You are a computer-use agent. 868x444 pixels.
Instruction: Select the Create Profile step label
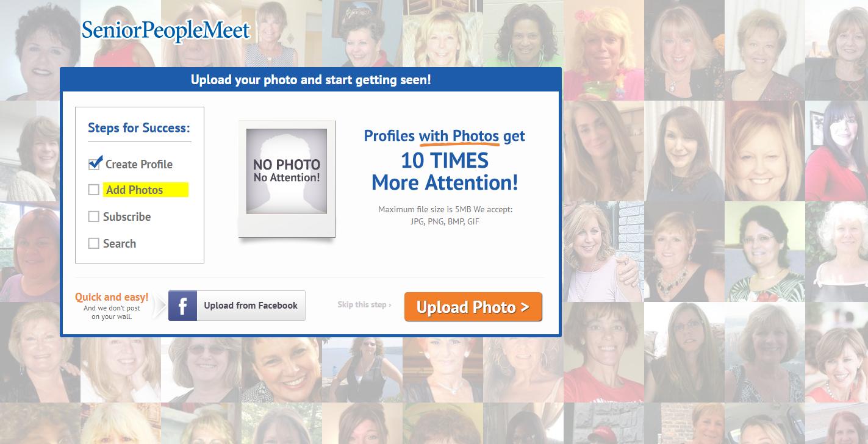click(139, 164)
